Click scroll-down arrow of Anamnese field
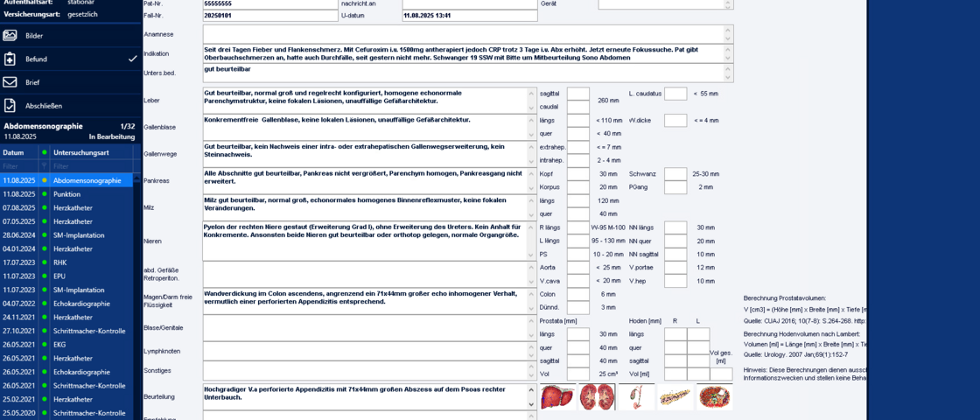980x420 pixels. (x=727, y=38)
